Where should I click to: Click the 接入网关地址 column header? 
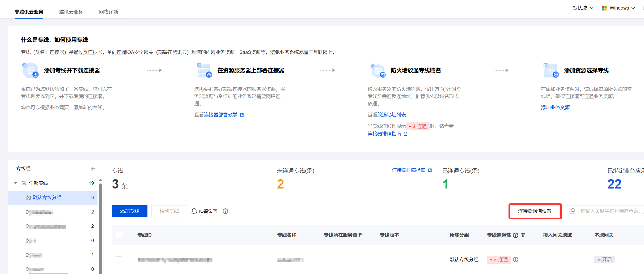557,235
